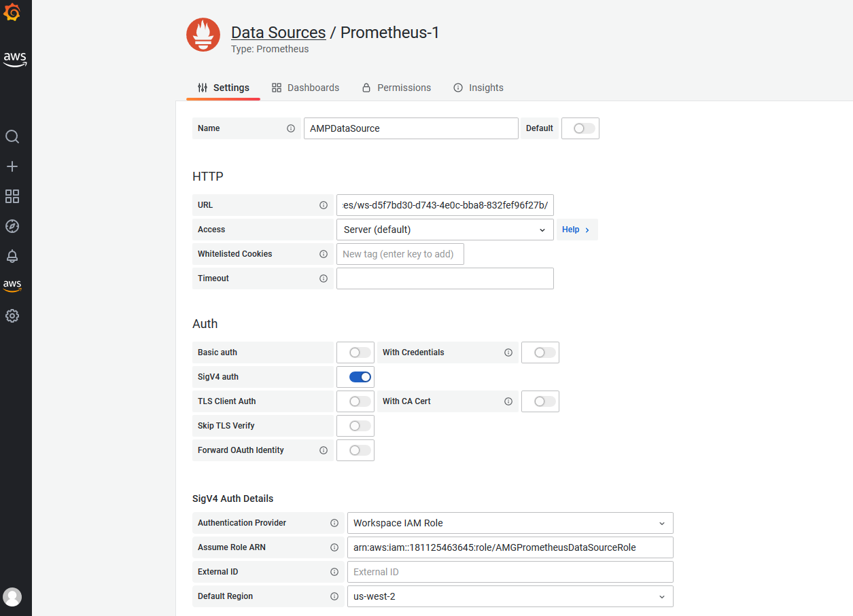Click the user avatar at sidebar bottom
Viewport: 853px width, 616px height.
click(x=12, y=597)
